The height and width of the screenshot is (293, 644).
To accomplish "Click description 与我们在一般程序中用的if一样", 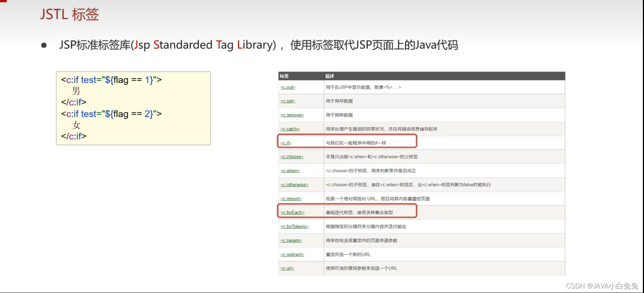I will pos(356,143).
